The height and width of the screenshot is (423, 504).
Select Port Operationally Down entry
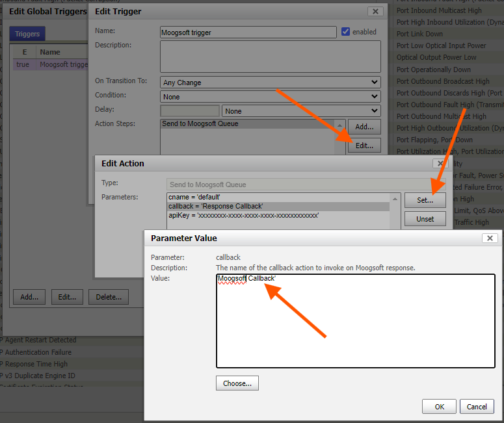tap(433, 70)
